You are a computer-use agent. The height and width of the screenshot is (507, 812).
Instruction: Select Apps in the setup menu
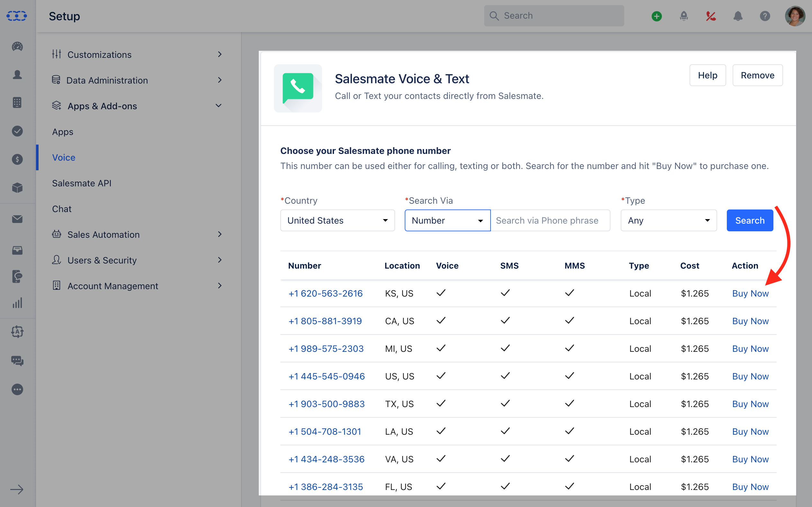tap(63, 132)
